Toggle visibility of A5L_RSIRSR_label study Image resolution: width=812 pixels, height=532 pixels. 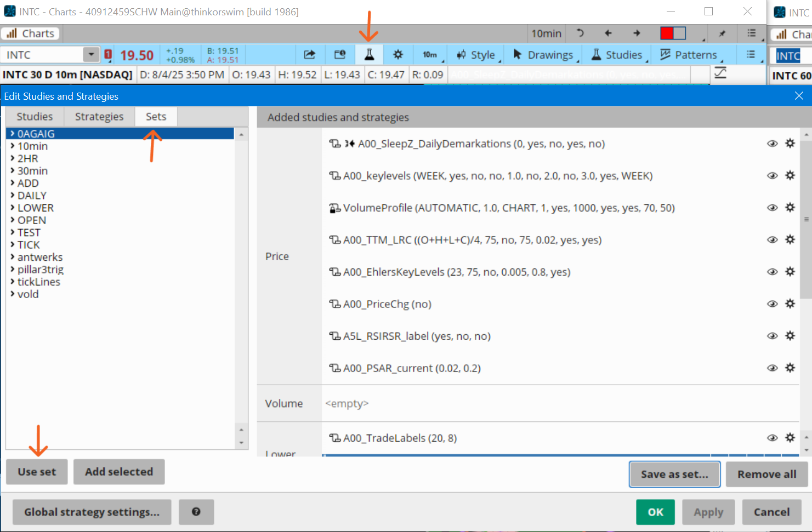pos(772,336)
